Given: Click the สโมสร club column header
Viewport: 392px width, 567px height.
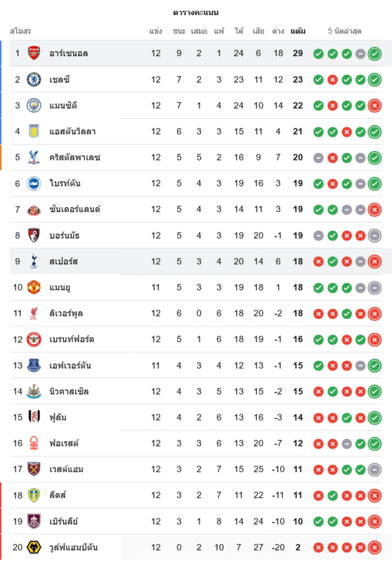Looking at the screenshot, I should coord(20,31).
